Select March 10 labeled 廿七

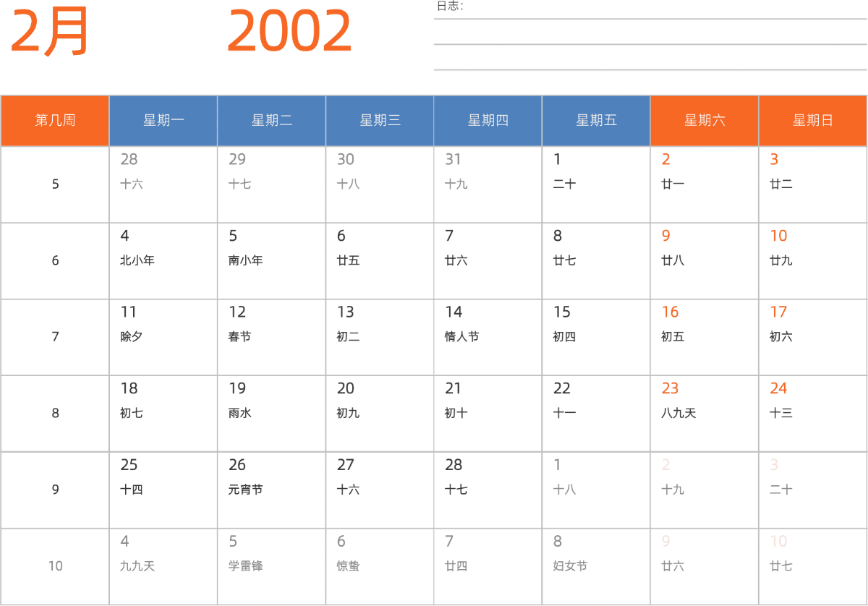[813, 566]
